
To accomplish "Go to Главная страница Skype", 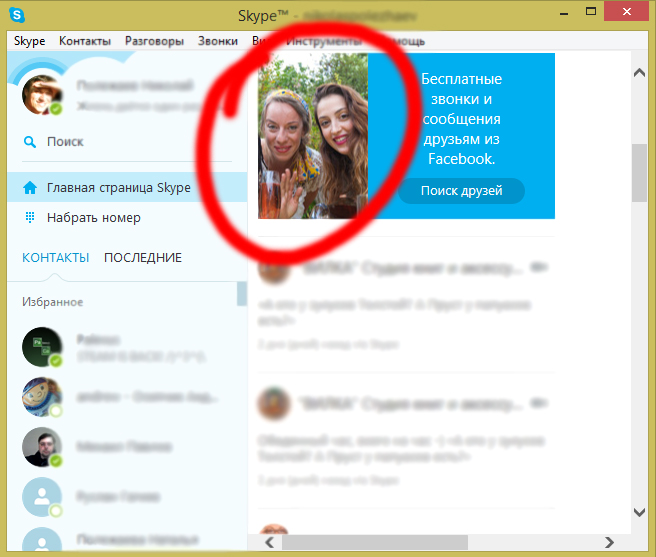I will (127, 187).
